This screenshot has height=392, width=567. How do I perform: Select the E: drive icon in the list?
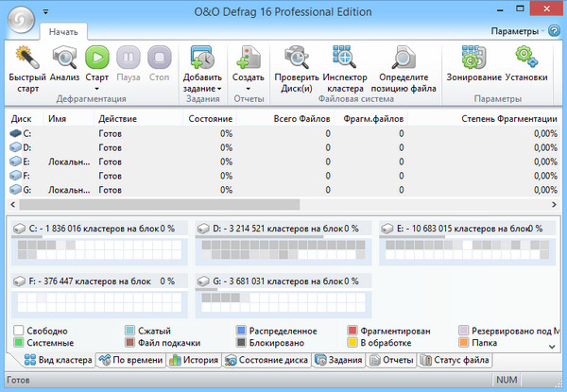click(x=15, y=162)
